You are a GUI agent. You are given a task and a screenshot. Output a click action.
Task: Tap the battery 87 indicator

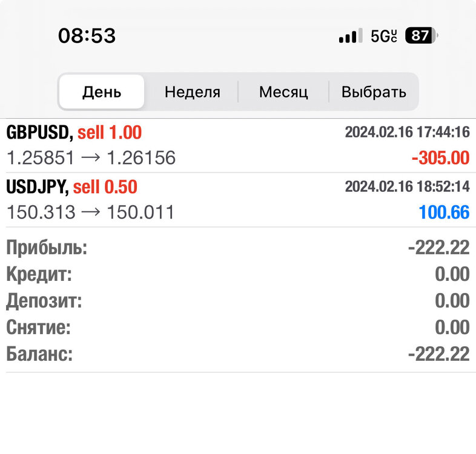pos(421,36)
